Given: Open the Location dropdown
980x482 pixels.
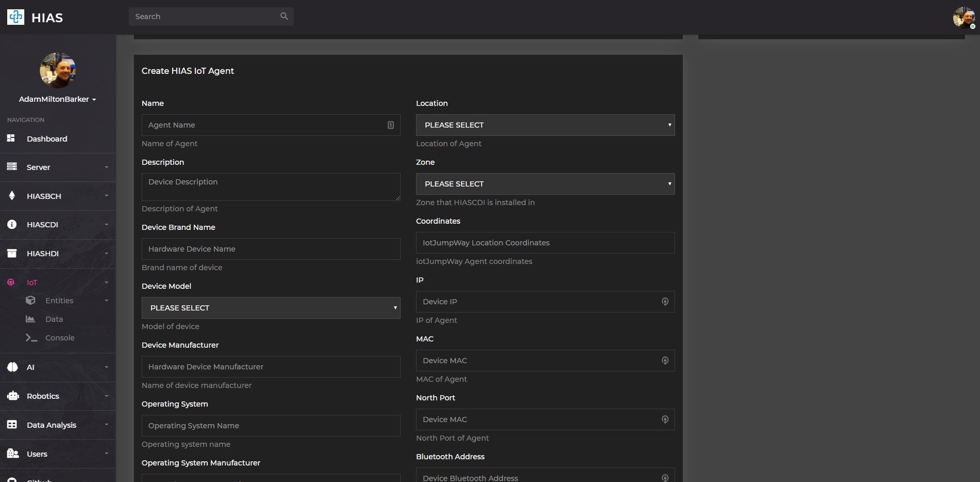Looking at the screenshot, I should tap(545, 125).
